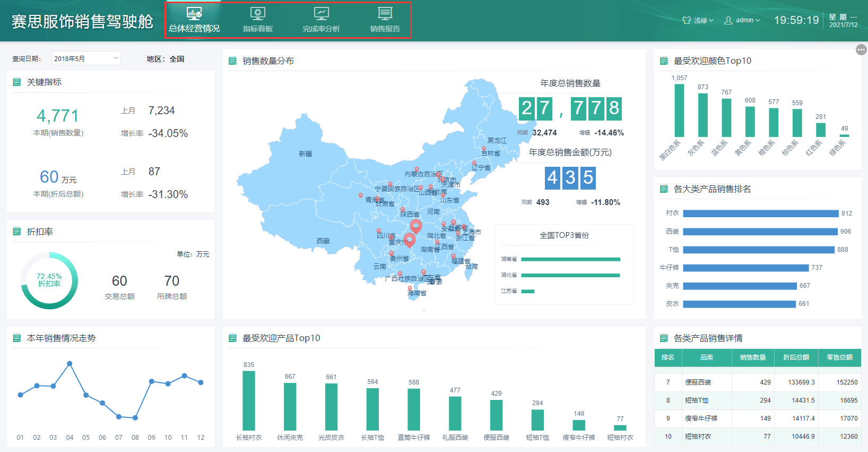Image resolution: width=868 pixels, height=452 pixels.
Task: Click the 衬衣 bar valued 912
Action: click(x=760, y=214)
